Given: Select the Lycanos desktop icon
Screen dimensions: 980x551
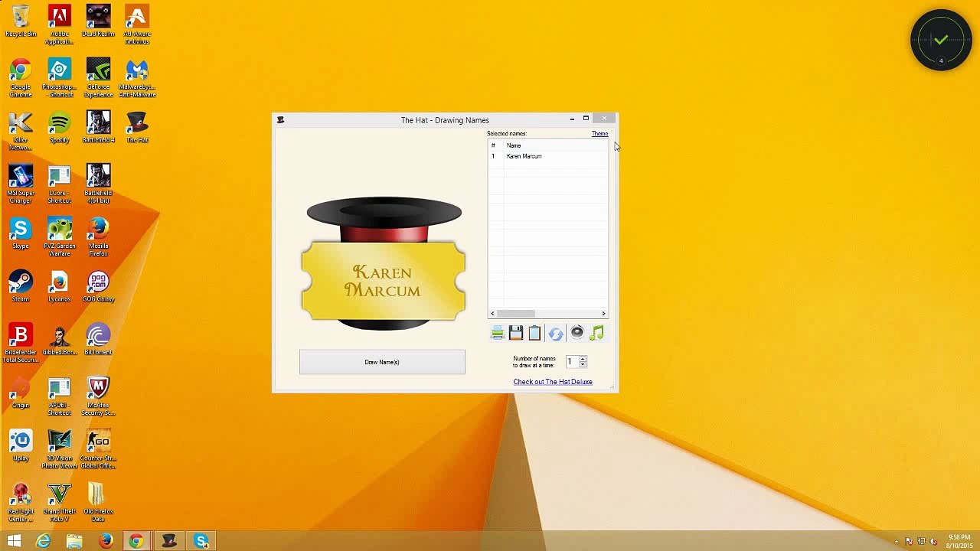Looking at the screenshot, I should (60, 286).
